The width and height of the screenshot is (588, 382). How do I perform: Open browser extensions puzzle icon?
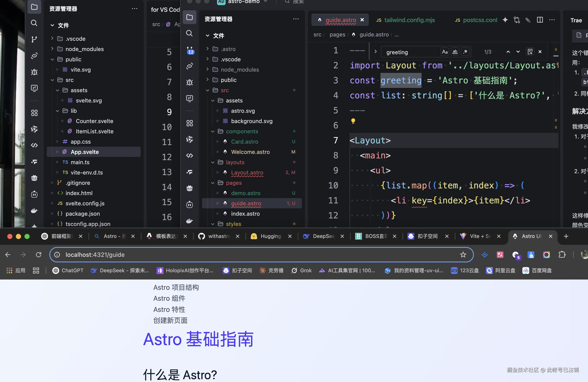click(562, 255)
